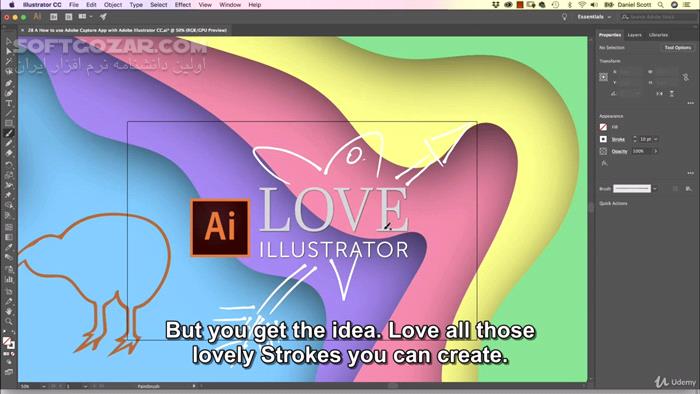Select the Selection tool (black arrow)
The image size is (700, 394).
point(9,41)
